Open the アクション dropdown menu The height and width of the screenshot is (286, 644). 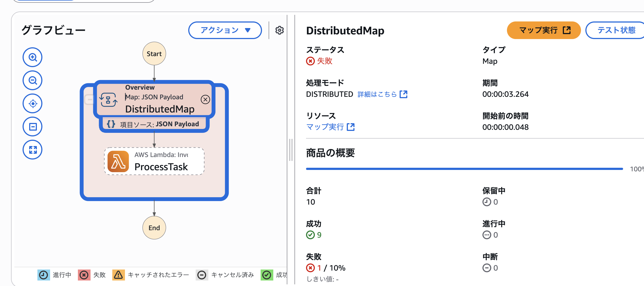point(225,30)
